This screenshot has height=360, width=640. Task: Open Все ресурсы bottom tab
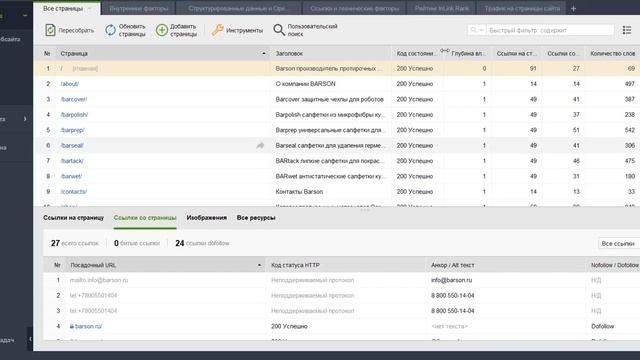(256, 218)
